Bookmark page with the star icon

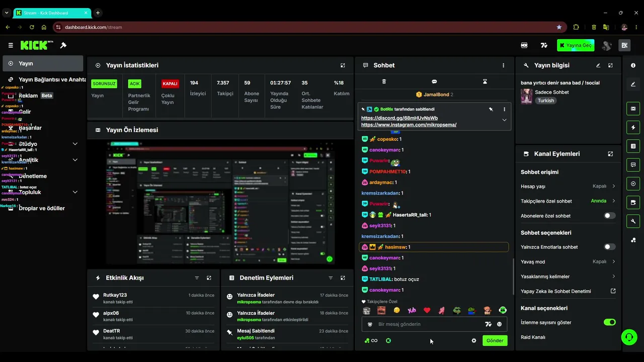pos(559,27)
